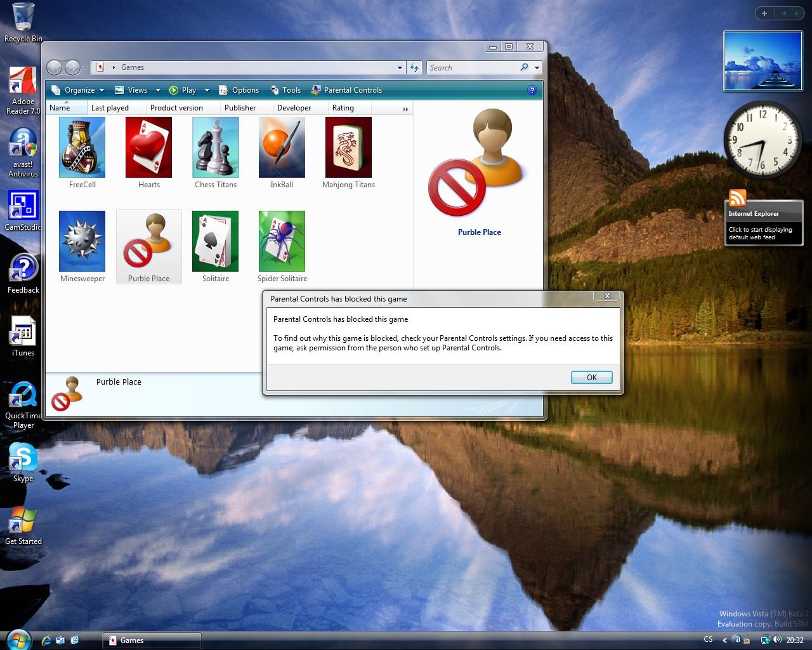Open Options in the Games toolbar
The height and width of the screenshot is (650, 812).
pyautogui.click(x=239, y=90)
